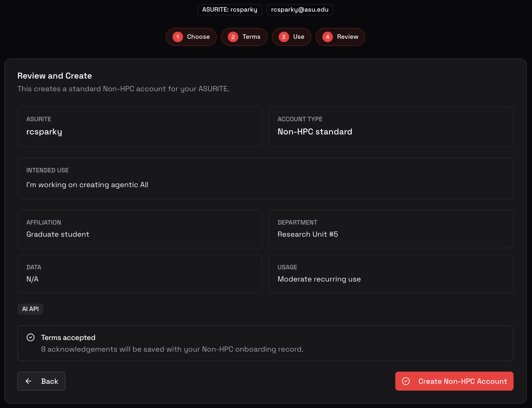Click the Terms accepted checkmark icon

31,337
